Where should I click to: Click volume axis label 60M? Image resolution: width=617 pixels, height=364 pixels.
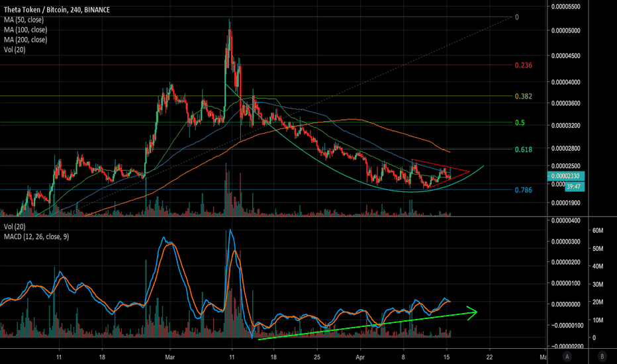click(x=598, y=230)
